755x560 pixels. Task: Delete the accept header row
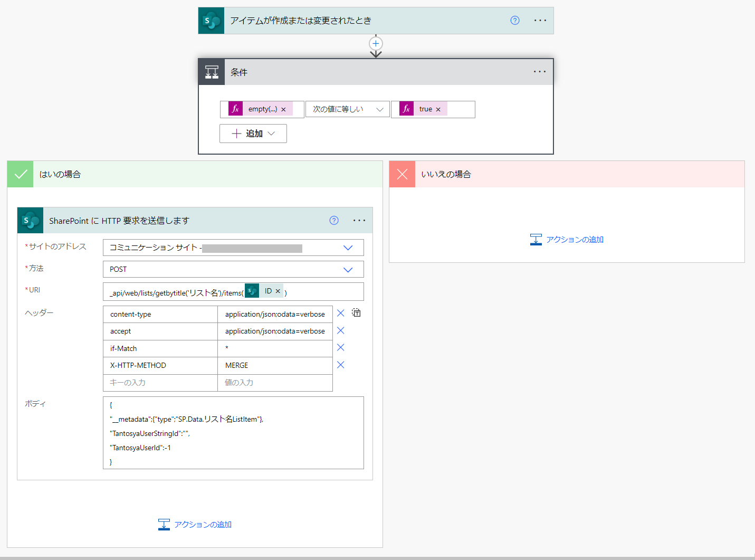(x=341, y=330)
